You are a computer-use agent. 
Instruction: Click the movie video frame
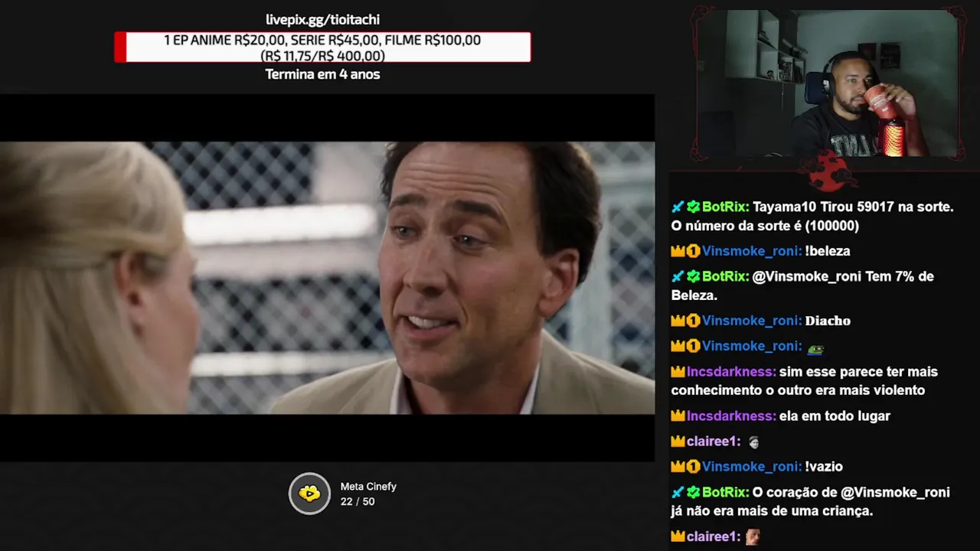[327, 278]
